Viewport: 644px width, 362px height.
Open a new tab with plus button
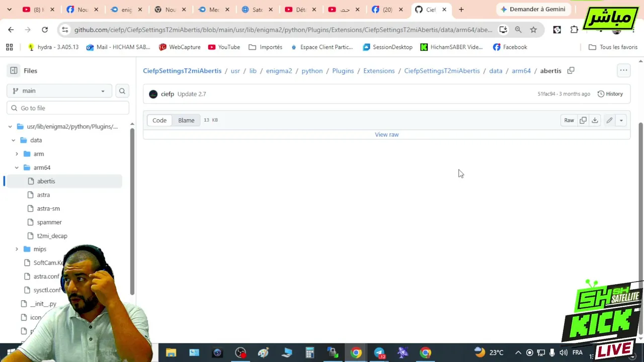[x=461, y=10]
